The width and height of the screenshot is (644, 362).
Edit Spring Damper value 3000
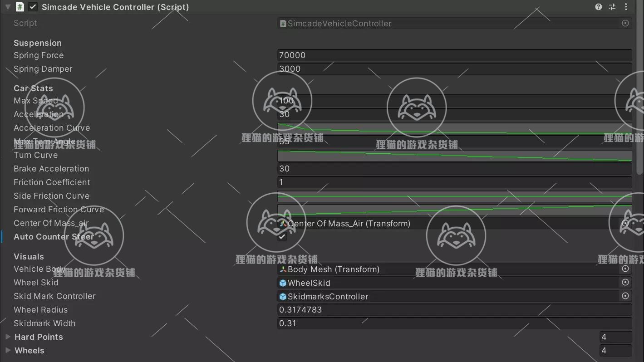[454, 69]
